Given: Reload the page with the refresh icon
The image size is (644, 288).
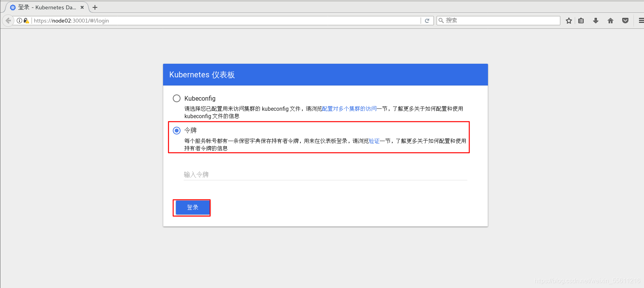Looking at the screenshot, I should tap(427, 21).
